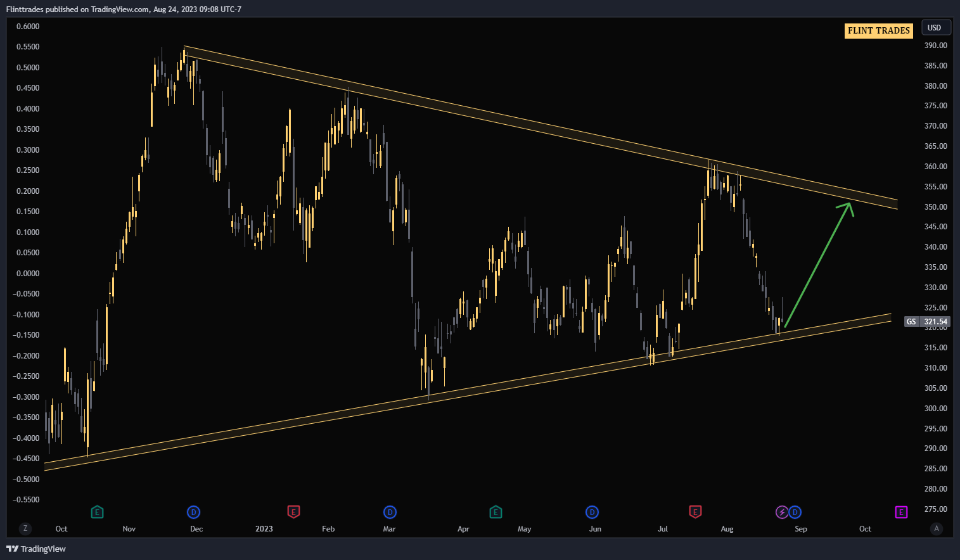Click the -0.5500 left scale label

click(26, 500)
